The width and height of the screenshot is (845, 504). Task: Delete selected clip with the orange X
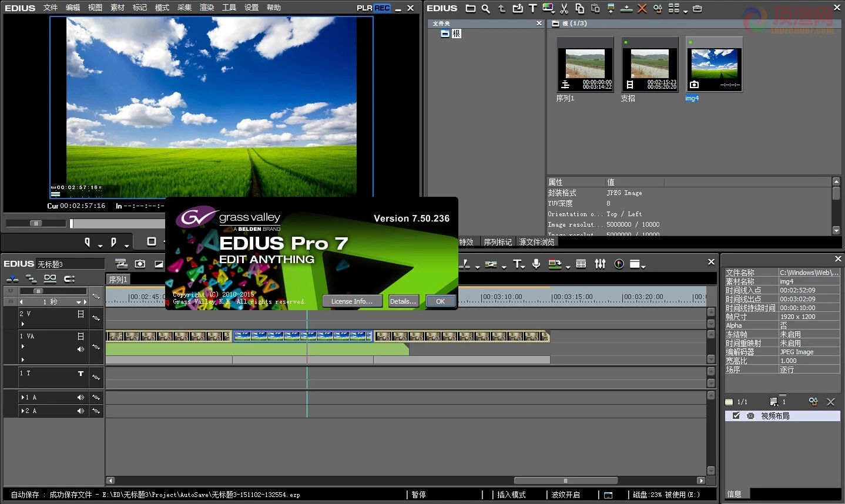642,8
